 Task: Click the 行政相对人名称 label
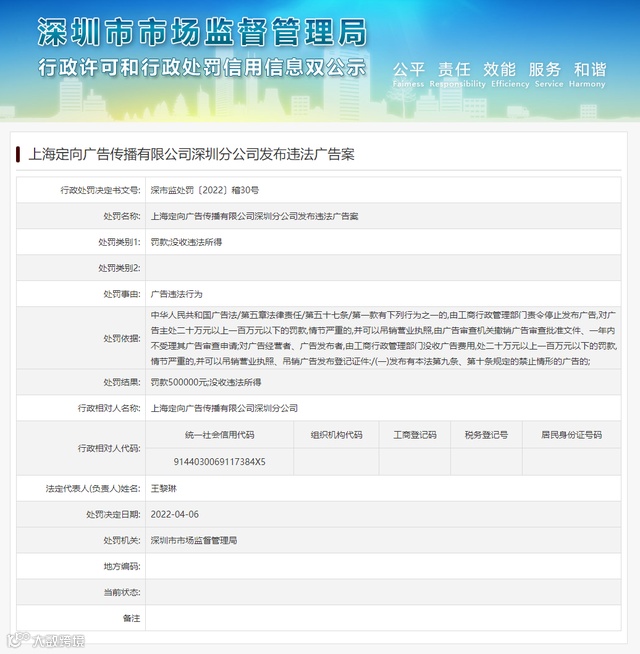(x=109, y=408)
